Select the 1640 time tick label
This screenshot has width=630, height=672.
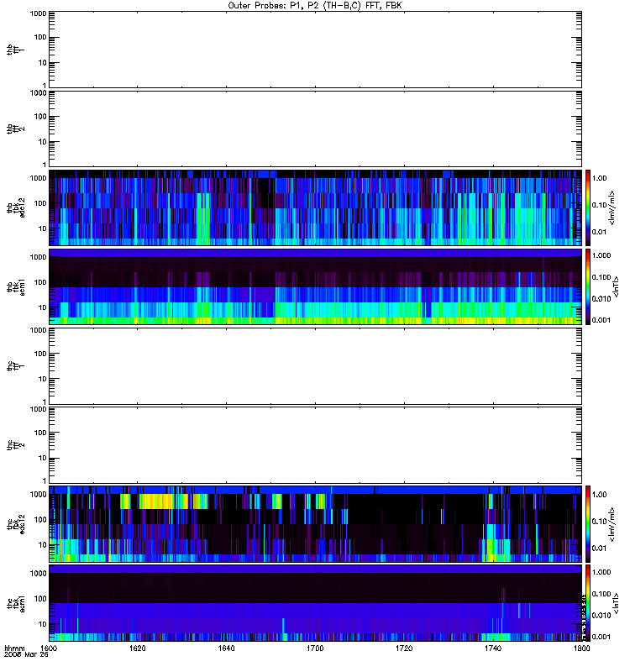pos(226,648)
